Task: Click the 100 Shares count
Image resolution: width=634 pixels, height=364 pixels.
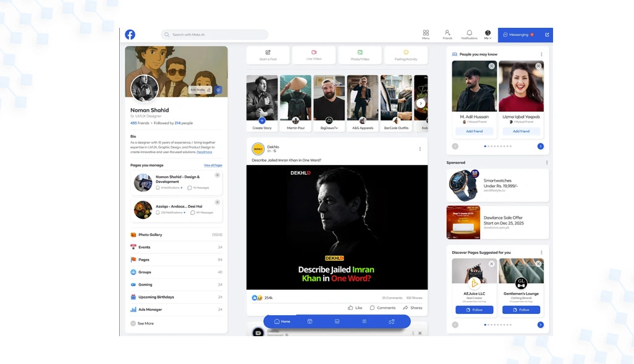Action: (414, 298)
